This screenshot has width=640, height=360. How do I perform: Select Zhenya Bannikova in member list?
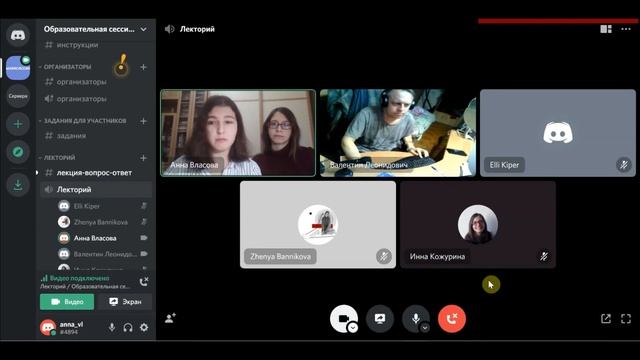pos(102,222)
